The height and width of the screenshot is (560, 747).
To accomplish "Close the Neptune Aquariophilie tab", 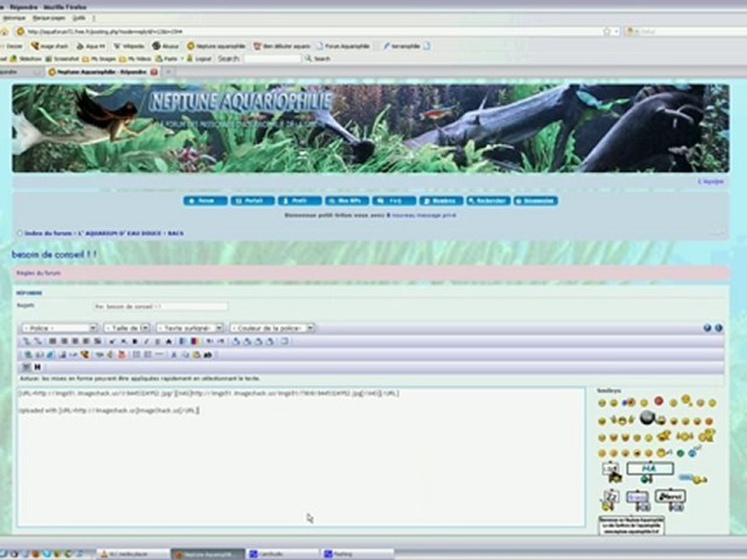I will (154, 72).
